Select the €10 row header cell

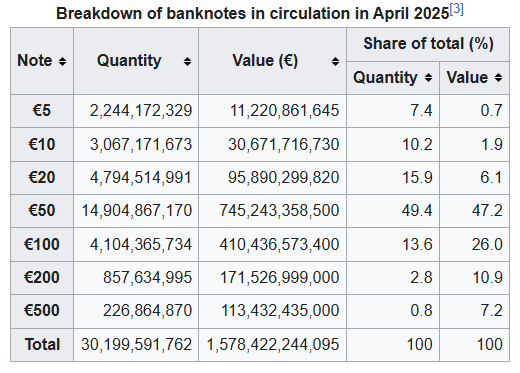(x=42, y=145)
